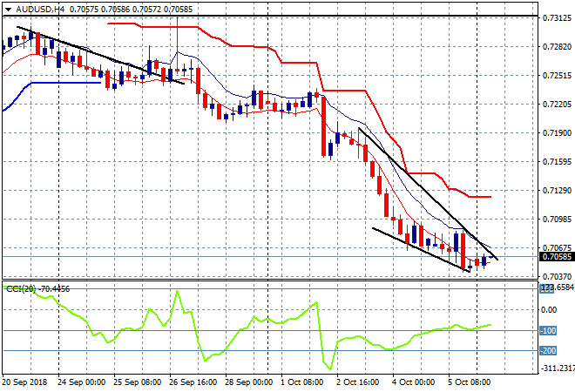
Task: Click the 2 Oct 16:00 time label
Action: point(357,382)
